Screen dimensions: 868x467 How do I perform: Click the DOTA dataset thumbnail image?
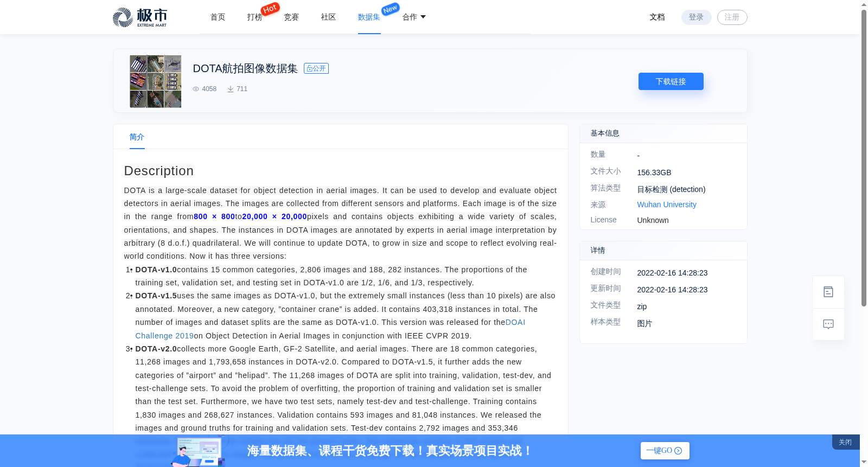156,81
